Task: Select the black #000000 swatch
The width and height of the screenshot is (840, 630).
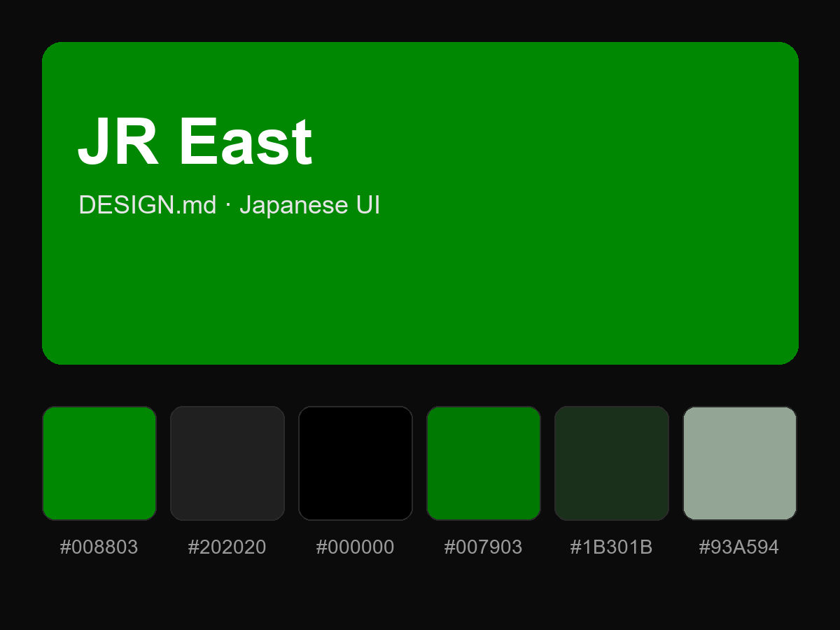Action: (x=356, y=463)
